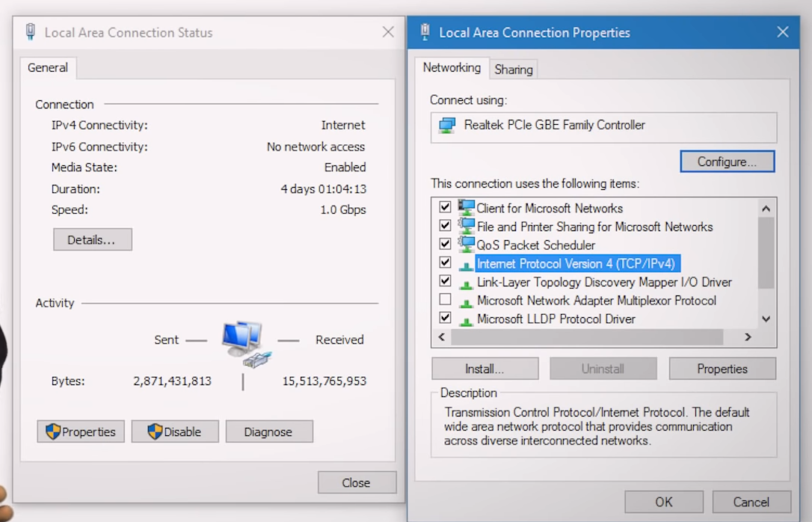Click the Realtek PCIe GBE Family Controller field
The image size is (812, 522).
[604, 127]
